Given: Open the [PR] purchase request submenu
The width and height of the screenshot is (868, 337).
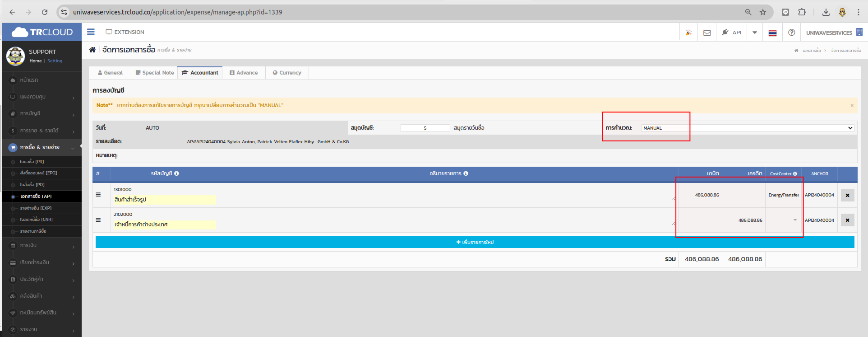Looking at the screenshot, I should (x=42, y=162).
